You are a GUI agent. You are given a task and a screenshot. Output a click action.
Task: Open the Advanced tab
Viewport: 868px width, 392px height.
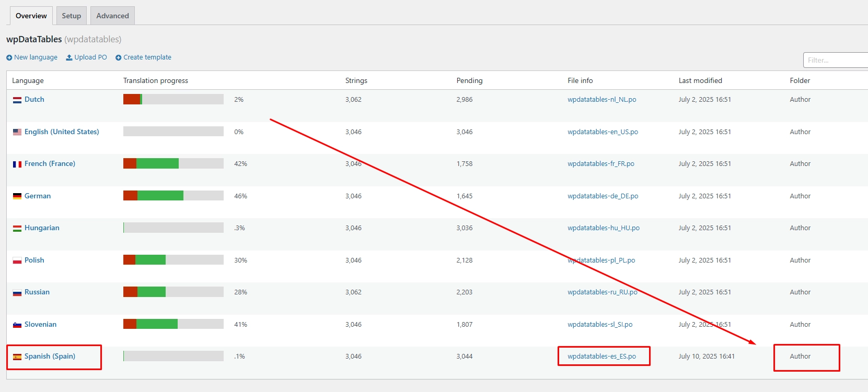tap(112, 16)
